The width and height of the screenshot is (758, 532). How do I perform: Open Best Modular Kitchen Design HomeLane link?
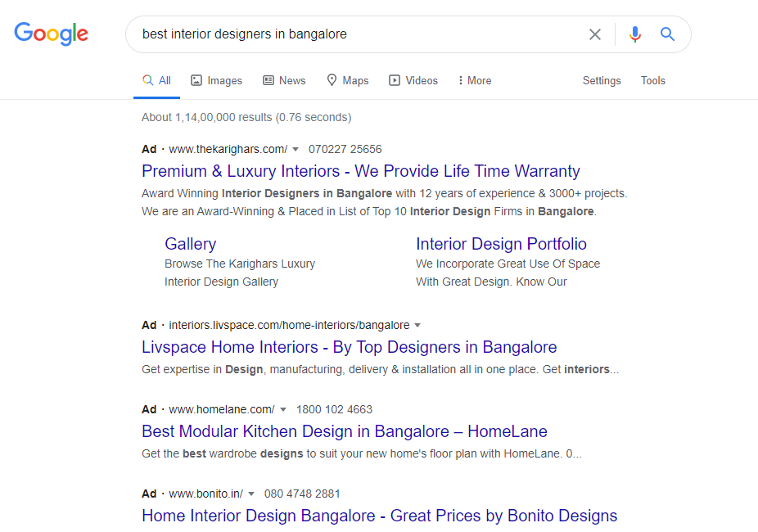[x=344, y=431]
